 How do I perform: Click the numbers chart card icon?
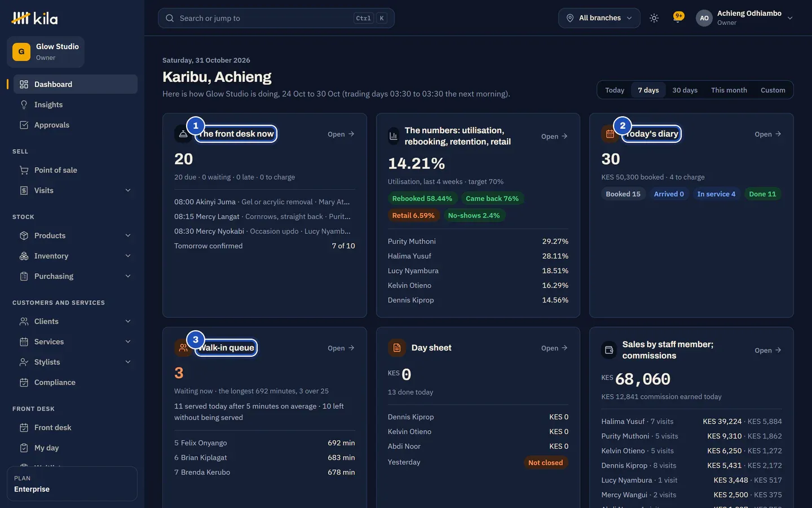tap(394, 136)
